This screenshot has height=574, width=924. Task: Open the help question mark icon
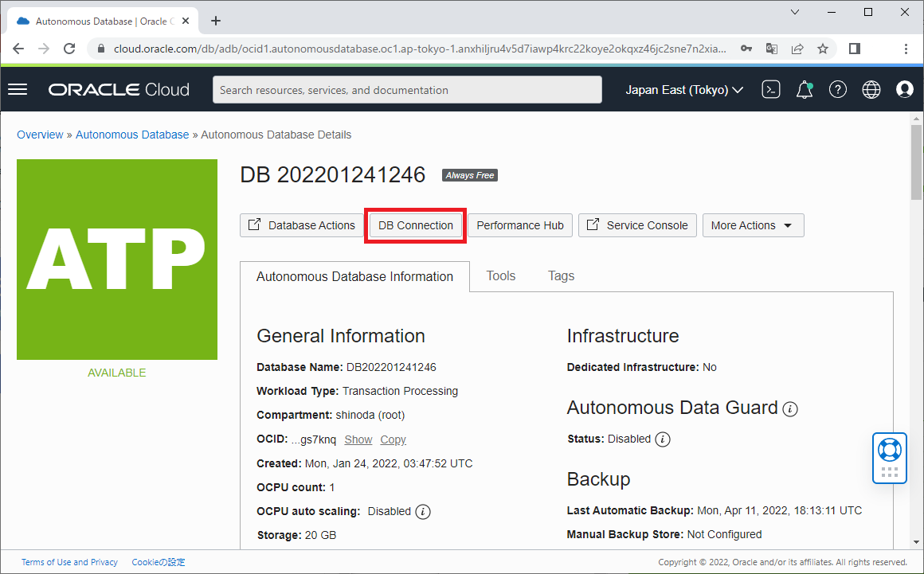(837, 89)
